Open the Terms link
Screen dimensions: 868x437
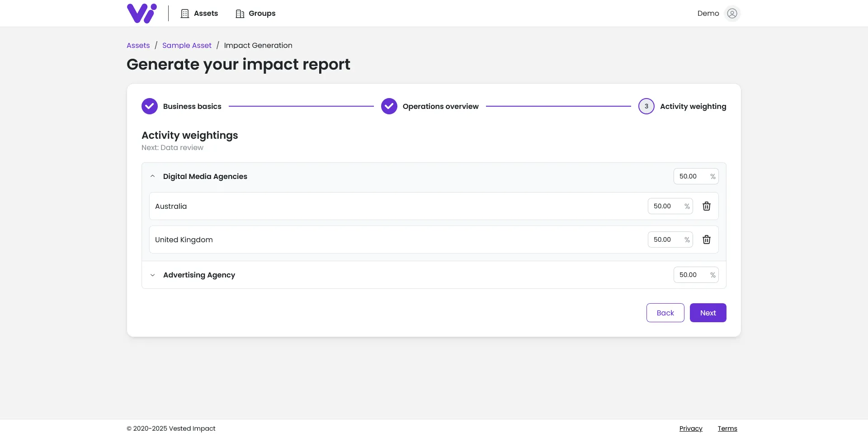(727, 428)
